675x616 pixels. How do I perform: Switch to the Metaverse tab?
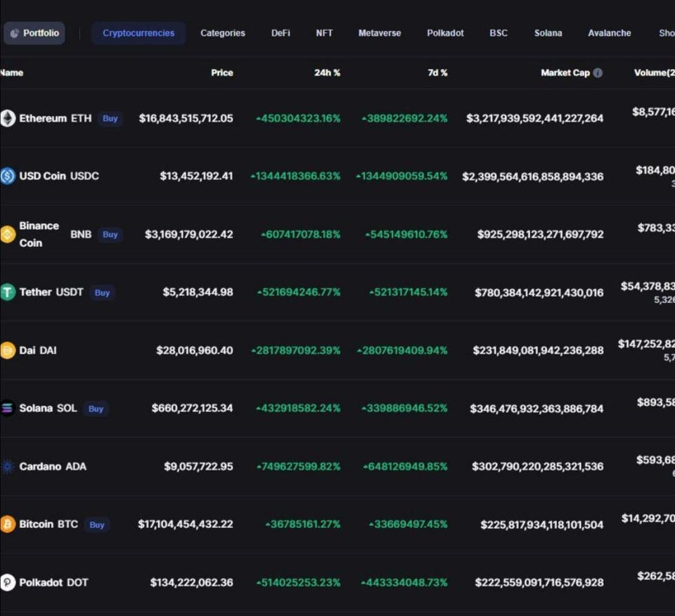380,33
